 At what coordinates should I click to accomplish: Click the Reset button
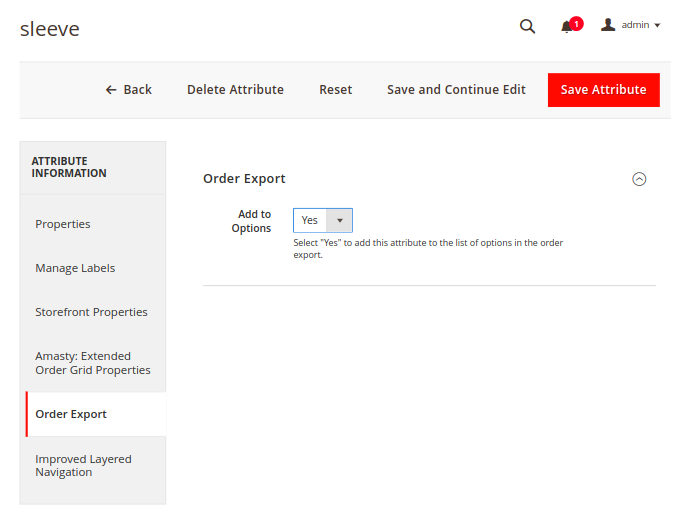tap(335, 90)
